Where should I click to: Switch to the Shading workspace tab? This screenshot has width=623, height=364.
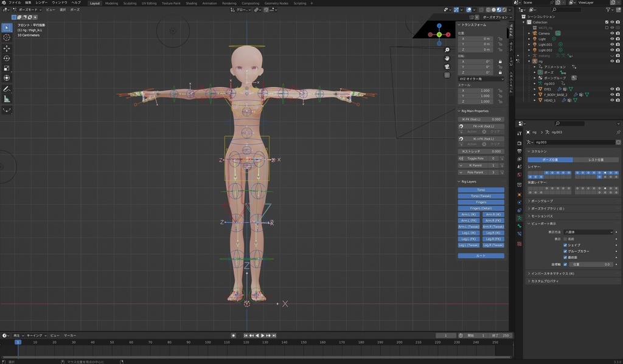coord(191,3)
